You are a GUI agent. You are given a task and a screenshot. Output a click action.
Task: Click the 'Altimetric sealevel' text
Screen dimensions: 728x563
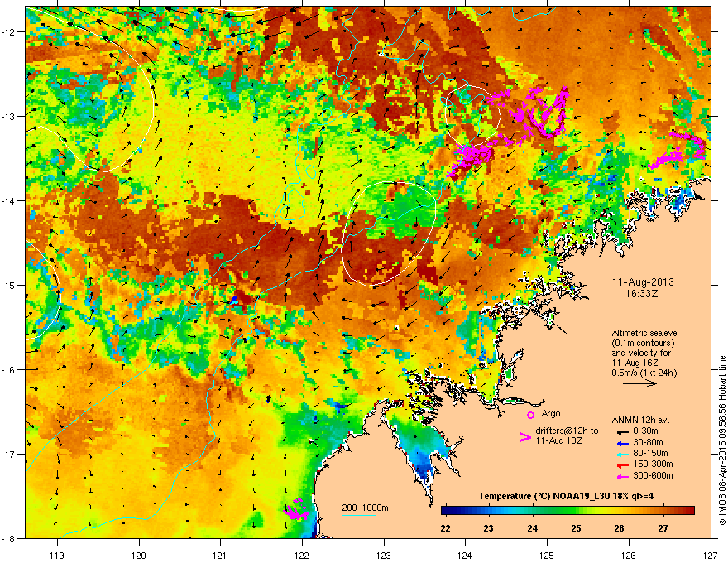click(x=645, y=333)
